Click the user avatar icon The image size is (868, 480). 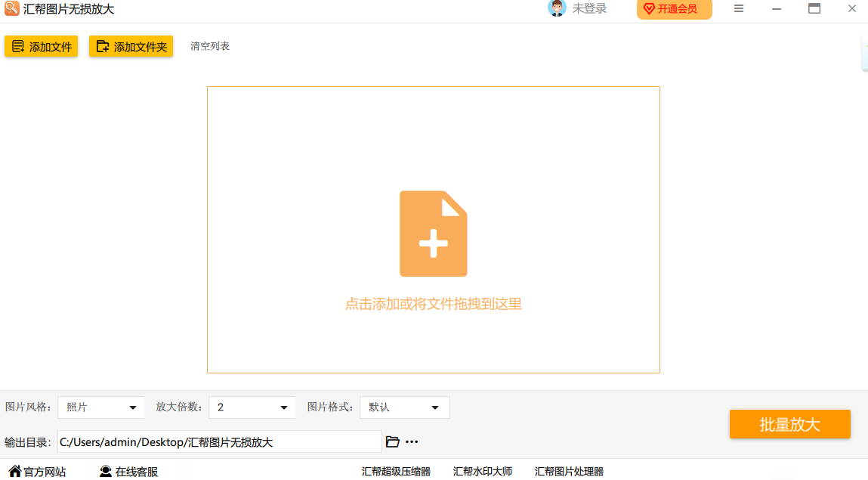[557, 8]
